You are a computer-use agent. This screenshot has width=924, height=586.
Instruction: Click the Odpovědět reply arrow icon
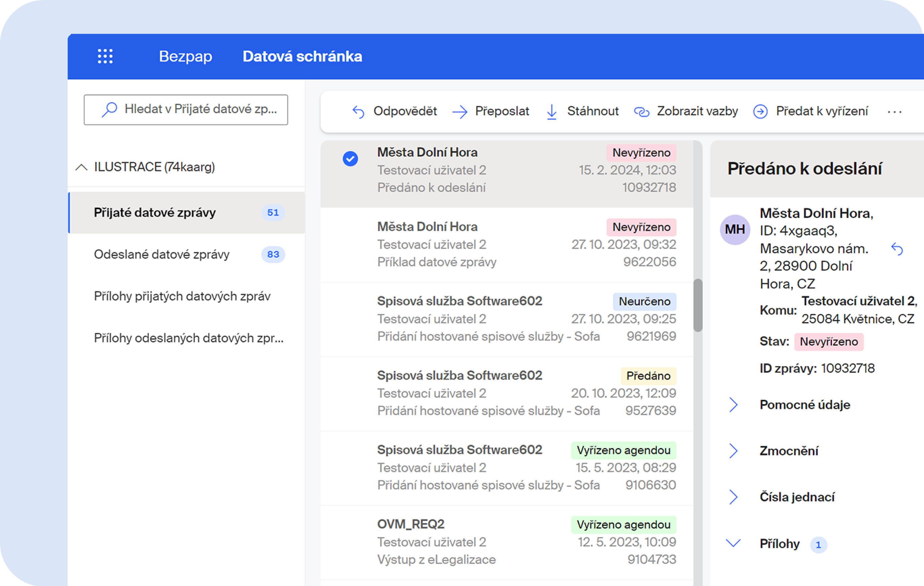pyautogui.click(x=358, y=112)
